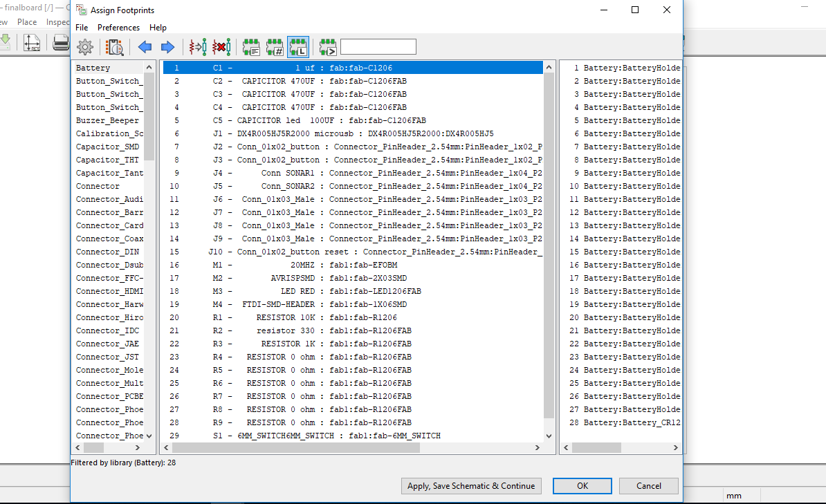Select component C5 CAPICITOR led 100UF row

click(x=353, y=120)
